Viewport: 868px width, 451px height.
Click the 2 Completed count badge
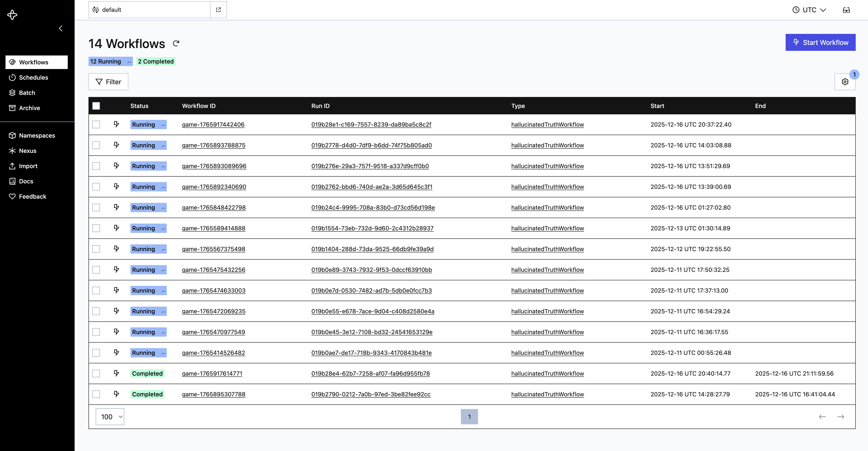pyautogui.click(x=156, y=61)
